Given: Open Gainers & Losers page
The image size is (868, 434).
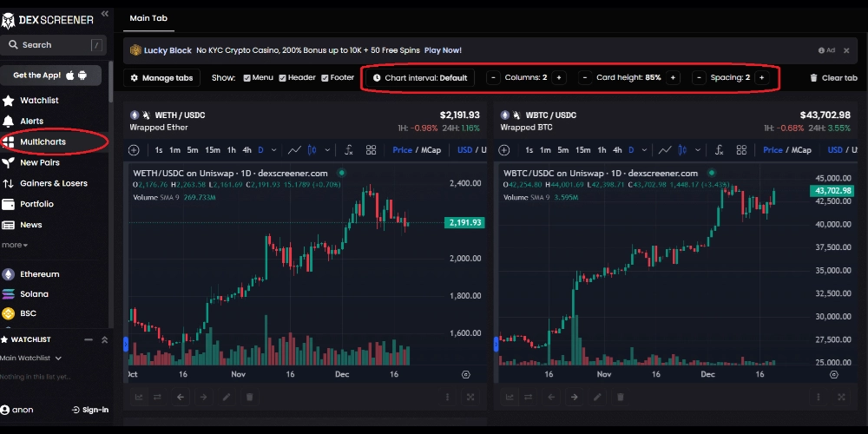Looking at the screenshot, I should pos(45,183).
